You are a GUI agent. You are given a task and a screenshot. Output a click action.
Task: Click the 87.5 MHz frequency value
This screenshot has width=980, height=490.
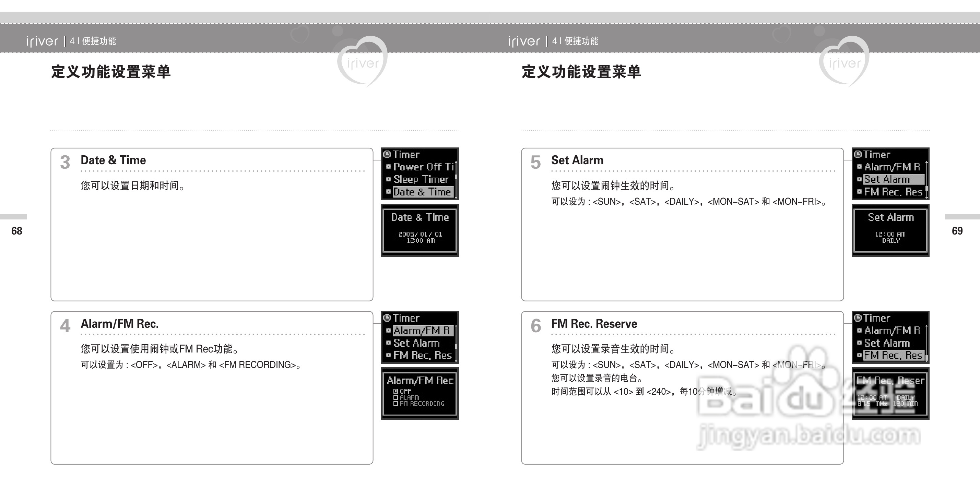coord(873,404)
